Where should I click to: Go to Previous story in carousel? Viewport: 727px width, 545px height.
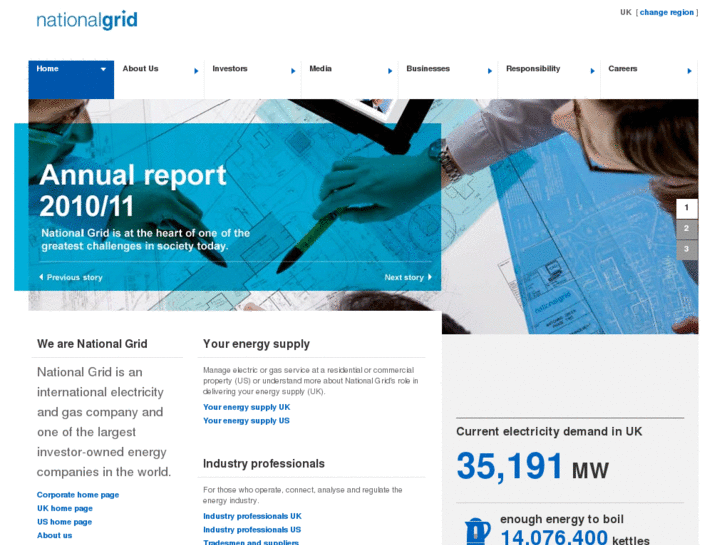[x=71, y=277]
